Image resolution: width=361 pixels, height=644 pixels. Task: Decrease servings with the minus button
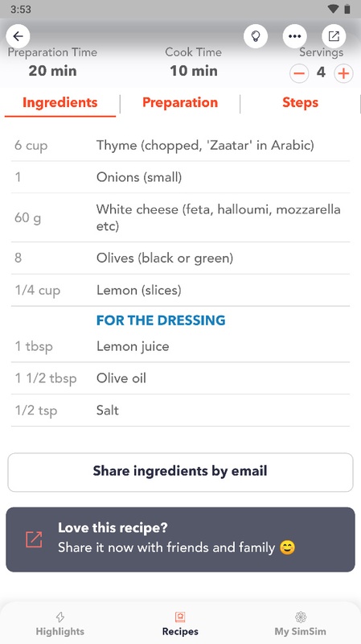click(x=299, y=73)
